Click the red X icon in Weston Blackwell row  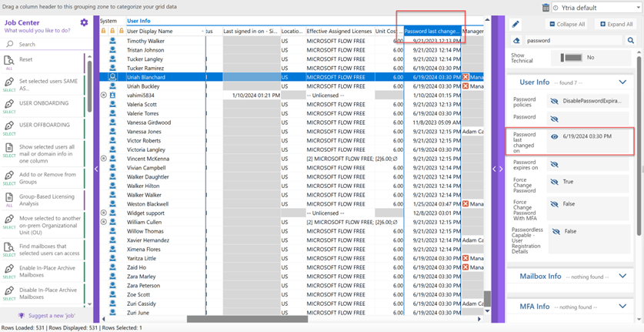coord(465,203)
